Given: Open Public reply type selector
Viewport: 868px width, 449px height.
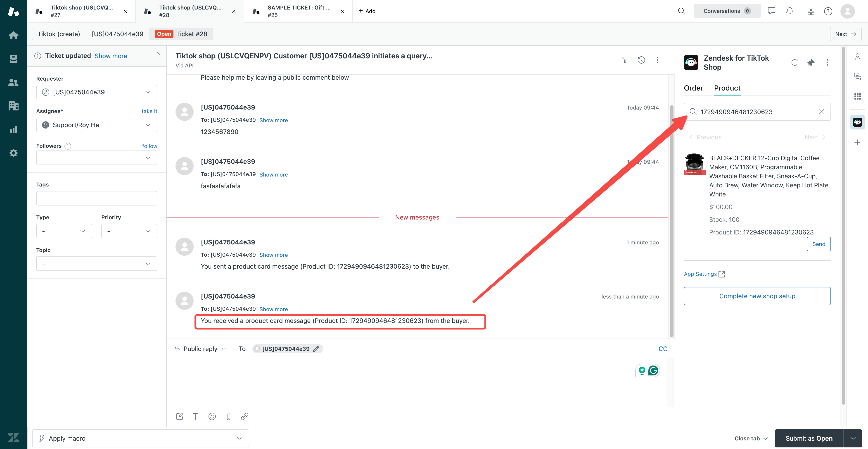Looking at the screenshot, I should tap(200, 349).
